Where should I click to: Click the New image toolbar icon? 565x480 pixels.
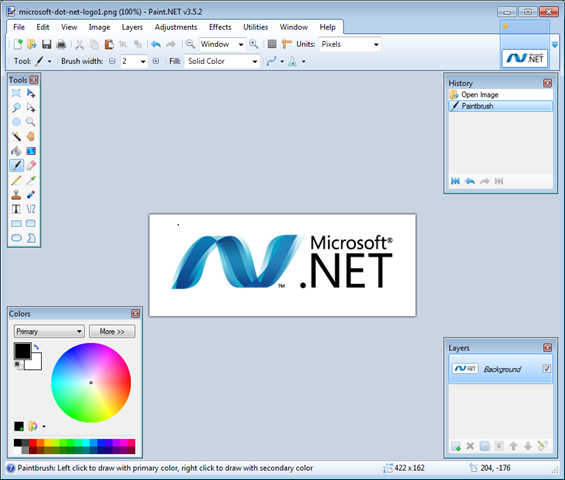pyautogui.click(x=18, y=44)
